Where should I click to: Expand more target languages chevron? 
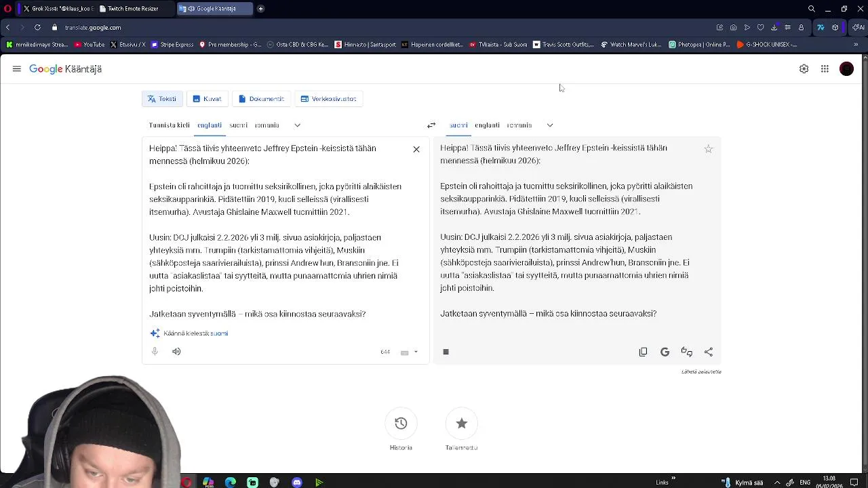(550, 125)
